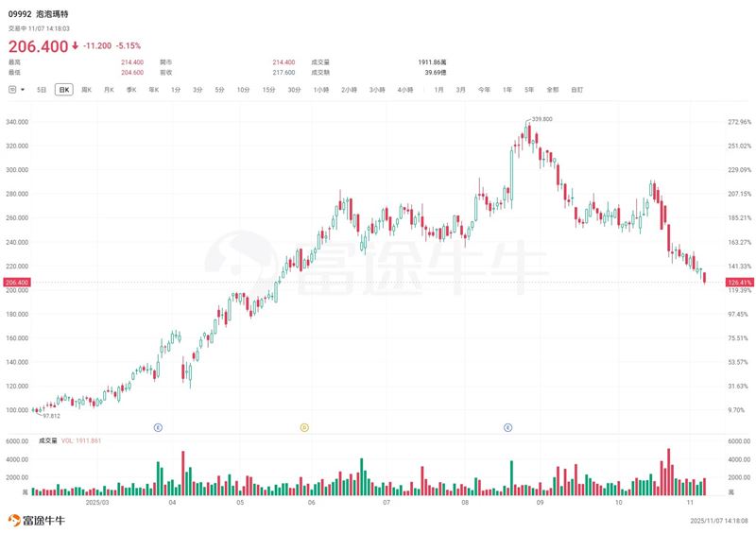Select the 5日 five-day chart tab

point(42,90)
